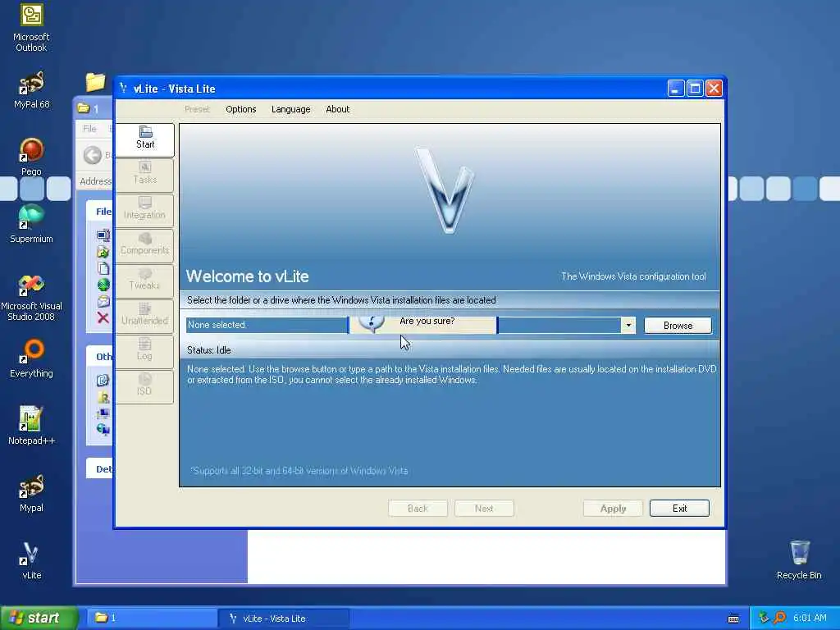Image resolution: width=840 pixels, height=630 pixels.
Task: Click the Back button in vLite
Action: (x=418, y=509)
